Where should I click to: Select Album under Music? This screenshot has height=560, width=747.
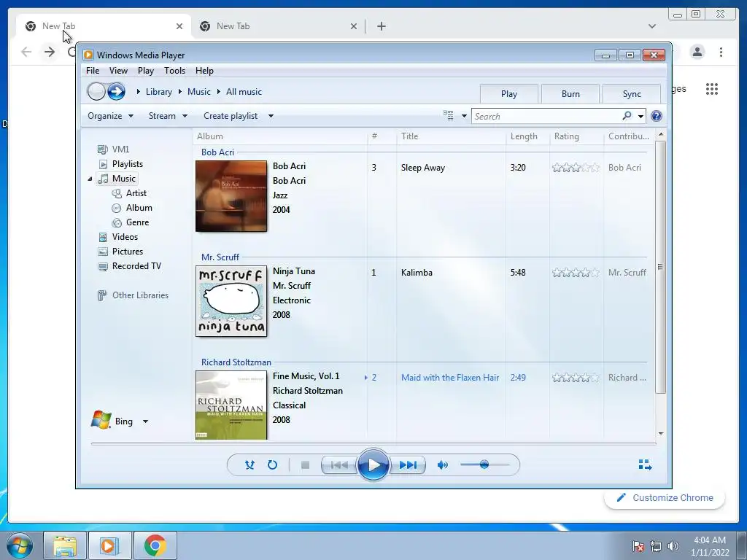[139, 208]
